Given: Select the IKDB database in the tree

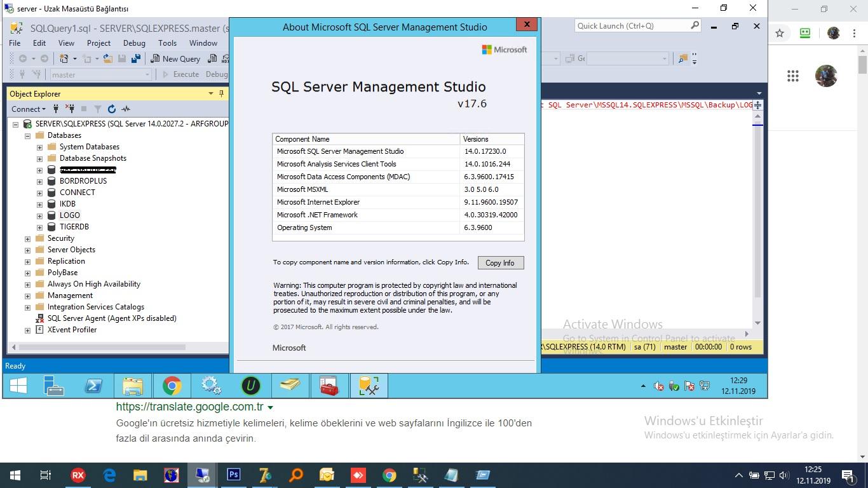Looking at the screenshot, I should point(67,204).
